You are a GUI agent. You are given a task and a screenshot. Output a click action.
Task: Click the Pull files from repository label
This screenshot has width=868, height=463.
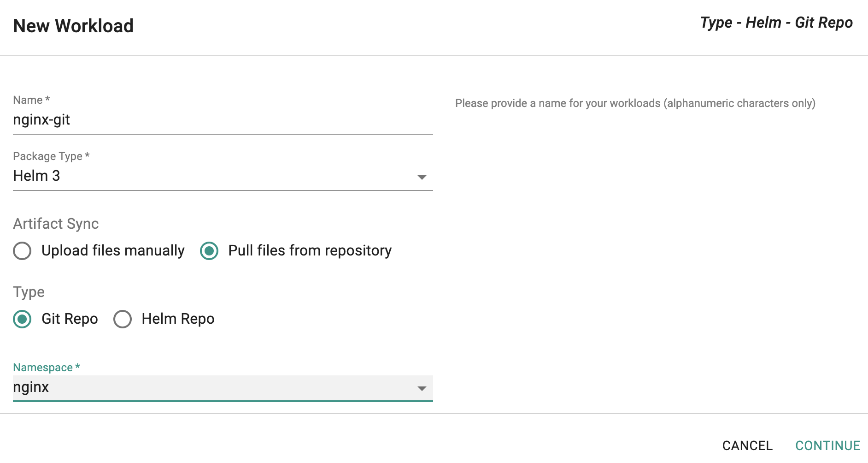pos(310,250)
